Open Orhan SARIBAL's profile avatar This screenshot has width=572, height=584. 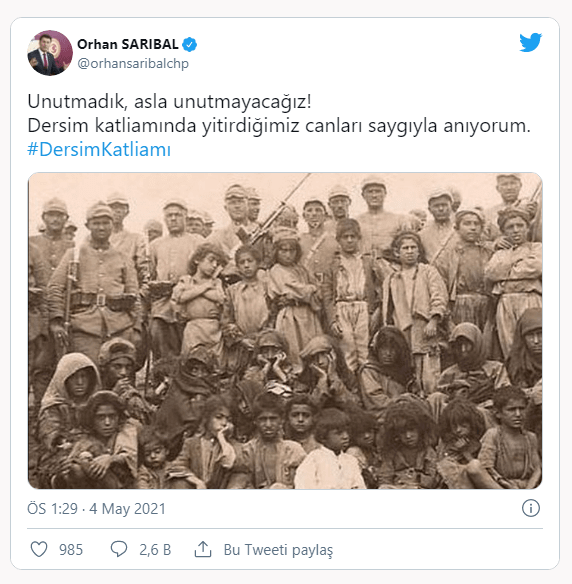pos(50,53)
